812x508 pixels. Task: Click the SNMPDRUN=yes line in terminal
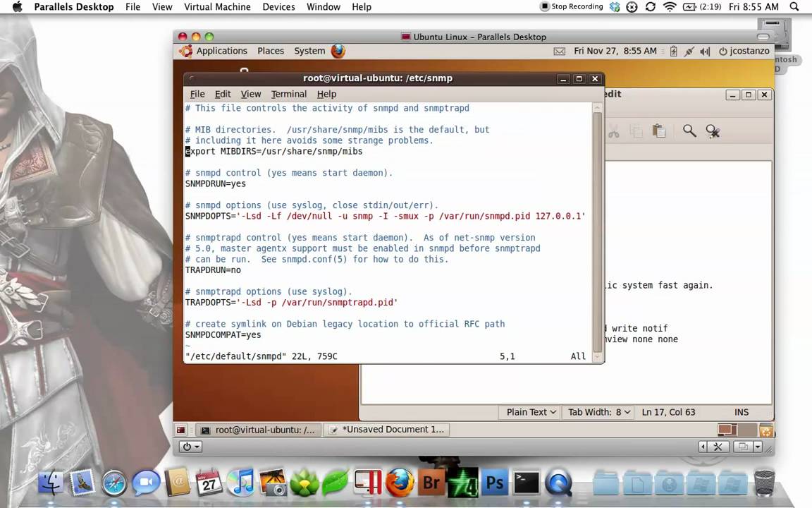pos(216,183)
